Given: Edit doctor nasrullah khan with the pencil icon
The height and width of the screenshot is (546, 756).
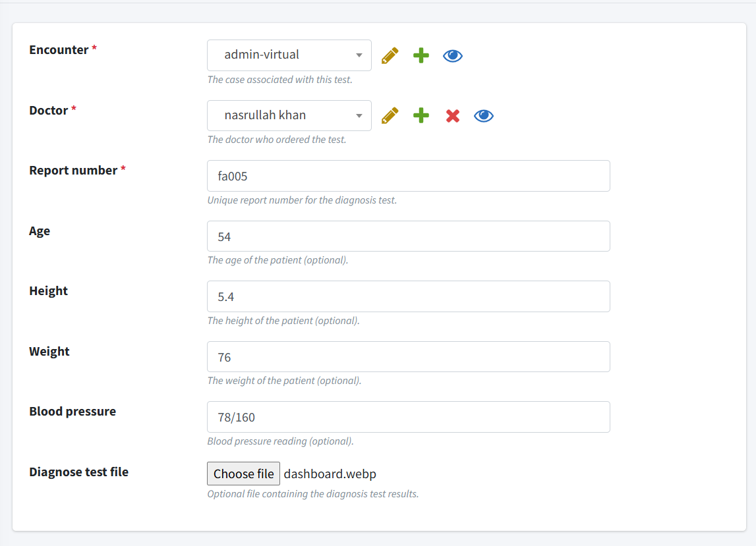Looking at the screenshot, I should coord(390,115).
